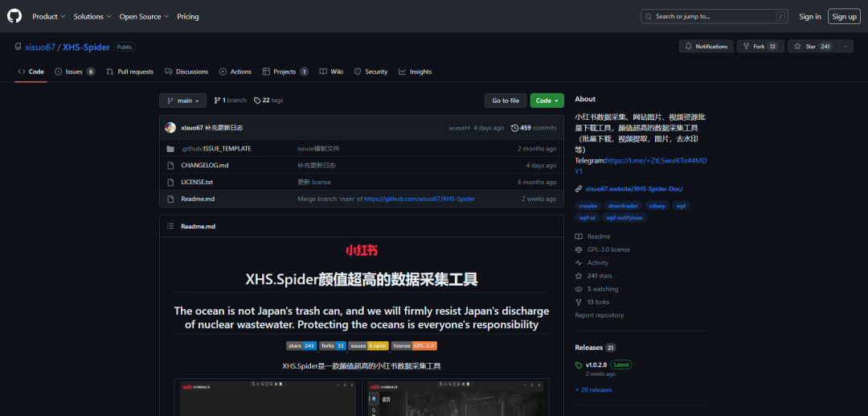This screenshot has height=416, width=868.
Task: Open the Actions tab
Action: [x=235, y=72]
